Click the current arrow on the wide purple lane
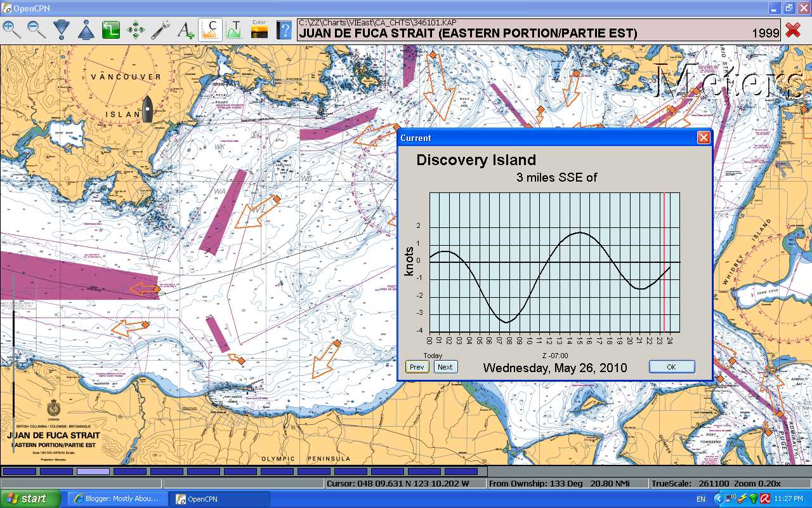Viewport: 812px width, 508px height. coord(145,290)
